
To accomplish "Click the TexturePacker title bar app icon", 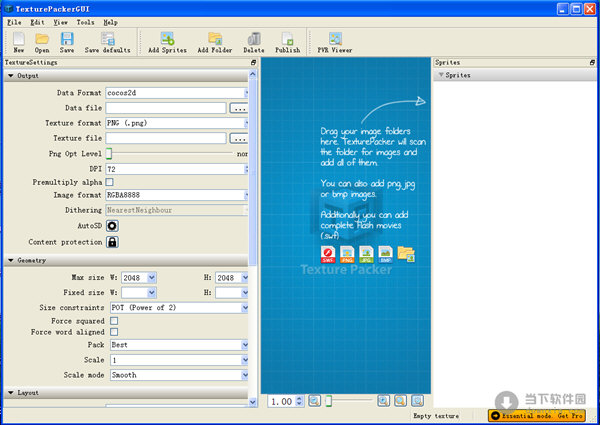I will click(x=8, y=8).
